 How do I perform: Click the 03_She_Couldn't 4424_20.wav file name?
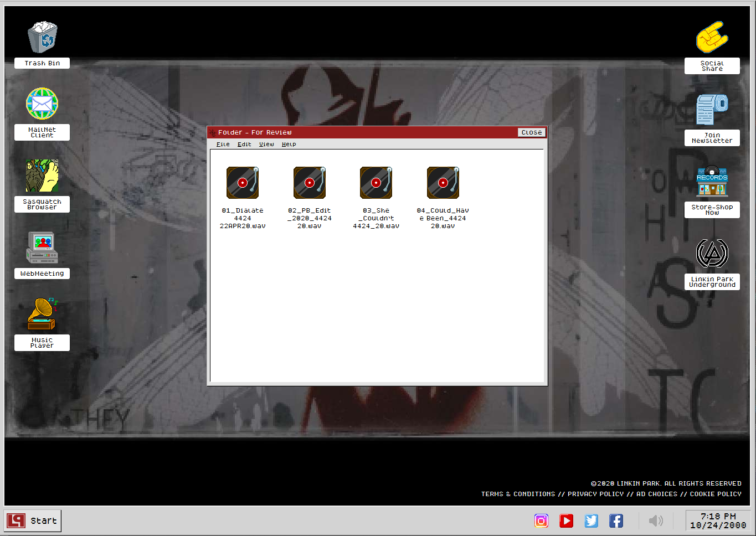(376, 218)
